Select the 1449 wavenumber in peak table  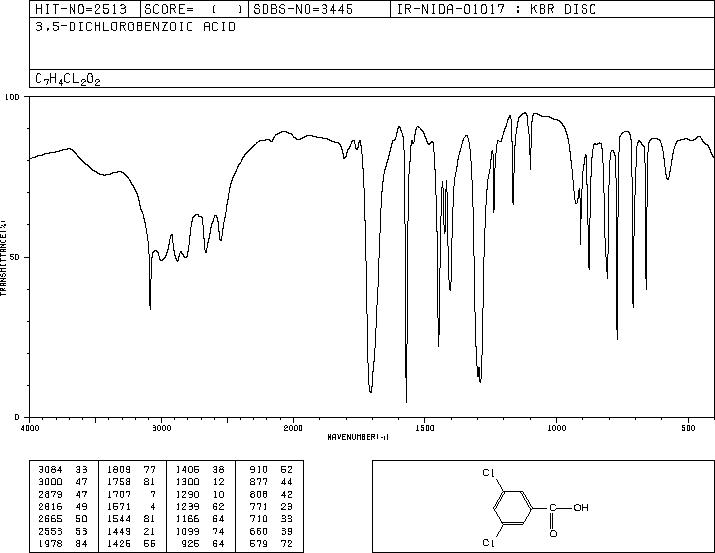[119, 532]
